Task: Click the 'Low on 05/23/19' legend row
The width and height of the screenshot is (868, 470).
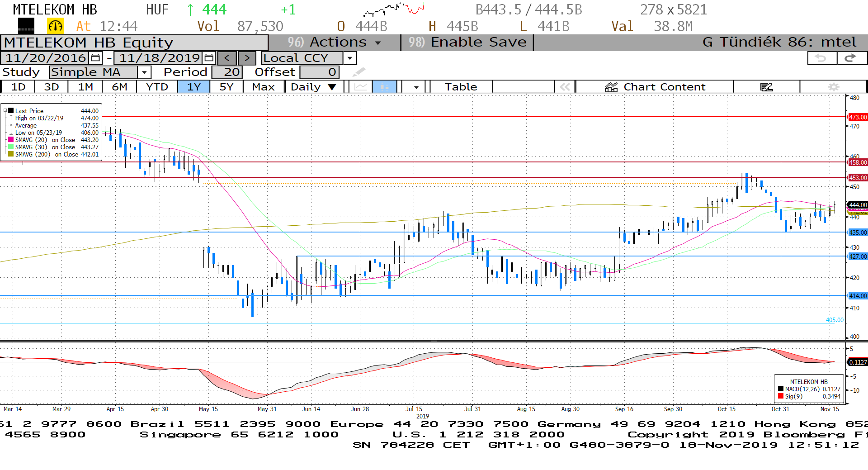Action: 53,133
